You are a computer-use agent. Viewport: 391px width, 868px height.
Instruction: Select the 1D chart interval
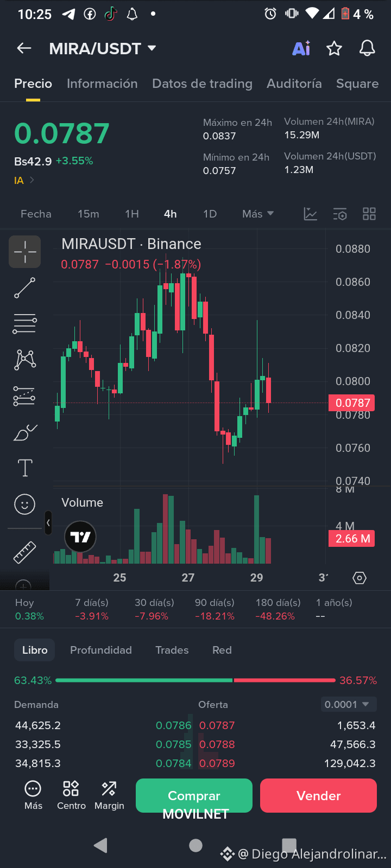point(210,214)
